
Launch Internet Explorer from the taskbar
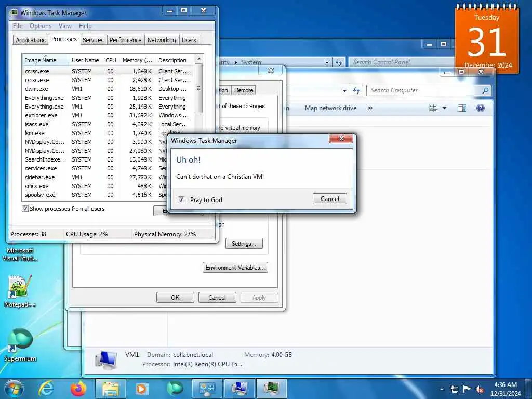[46, 389]
